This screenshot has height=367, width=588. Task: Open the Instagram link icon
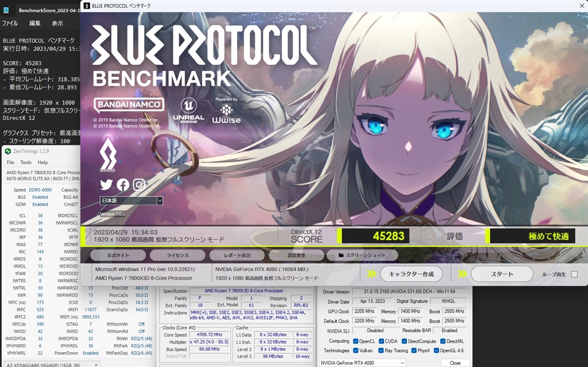click(139, 184)
